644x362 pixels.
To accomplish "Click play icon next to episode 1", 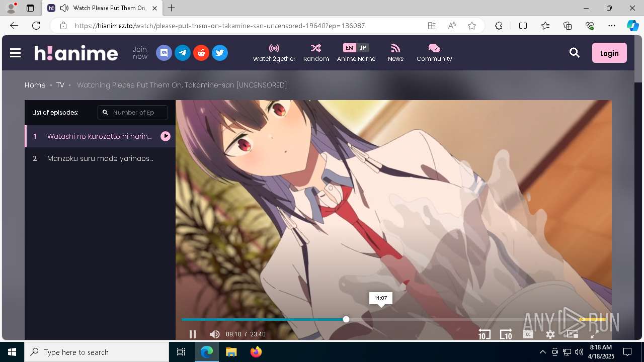I will tap(166, 136).
